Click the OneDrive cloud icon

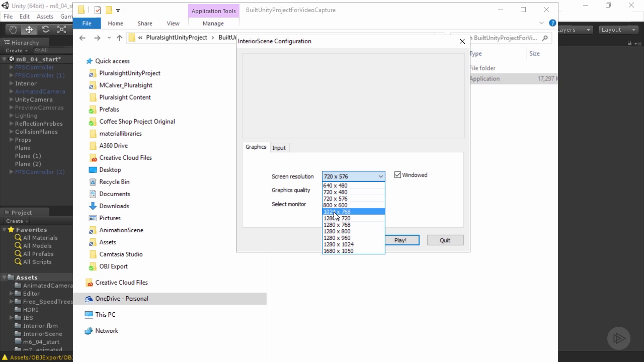pyautogui.click(x=89, y=299)
